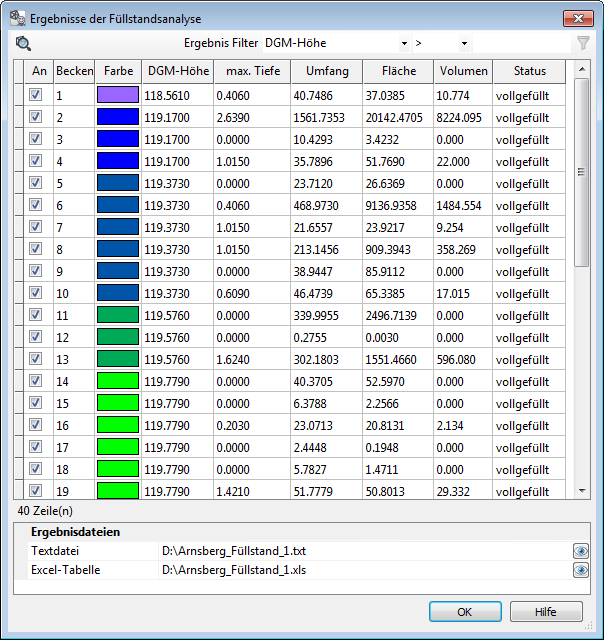
Task: Click the purple color swatch of Becken 1
Action: [117, 95]
